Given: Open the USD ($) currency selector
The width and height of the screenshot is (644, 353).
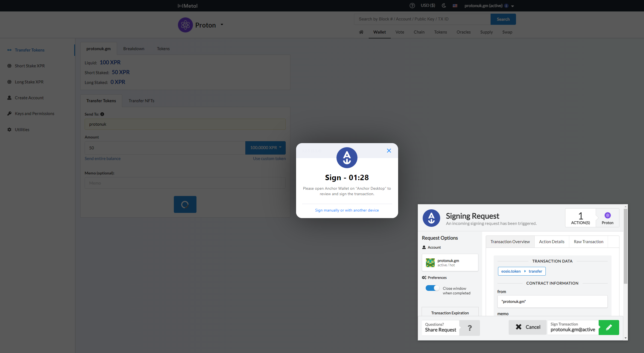Looking at the screenshot, I should click(x=428, y=5).
